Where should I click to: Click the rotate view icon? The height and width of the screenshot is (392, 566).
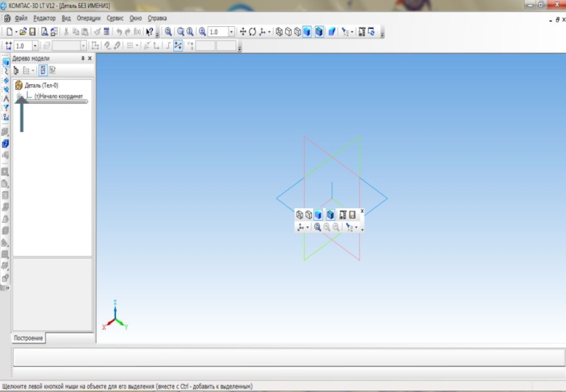tap(253, 32)
